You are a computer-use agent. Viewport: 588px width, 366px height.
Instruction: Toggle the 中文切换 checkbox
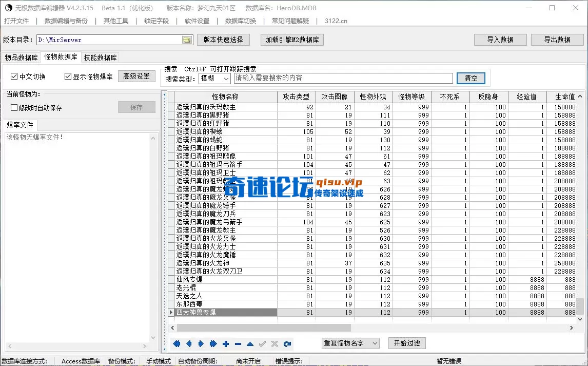[13, 76]
